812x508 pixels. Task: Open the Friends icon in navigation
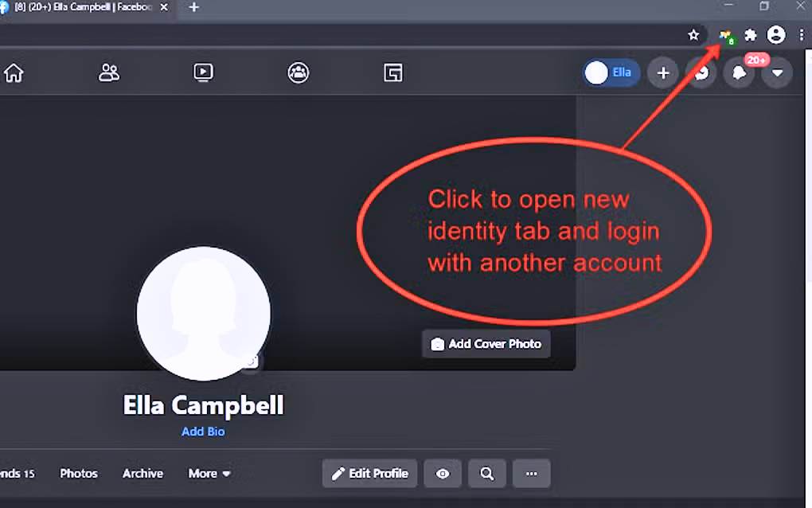point(108,73)
